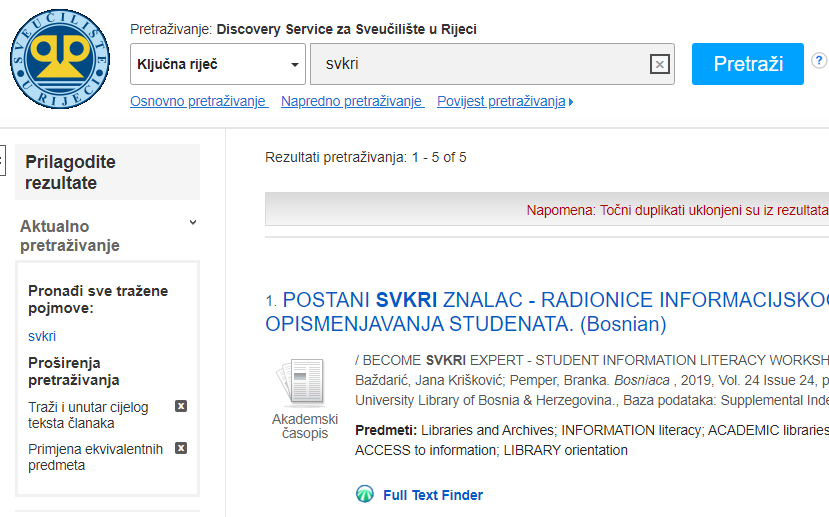Image resolution: width=829 pixels, height=517 pixels.
Task: Collapse the left sidebar panel handle
Action: [2, 160]
